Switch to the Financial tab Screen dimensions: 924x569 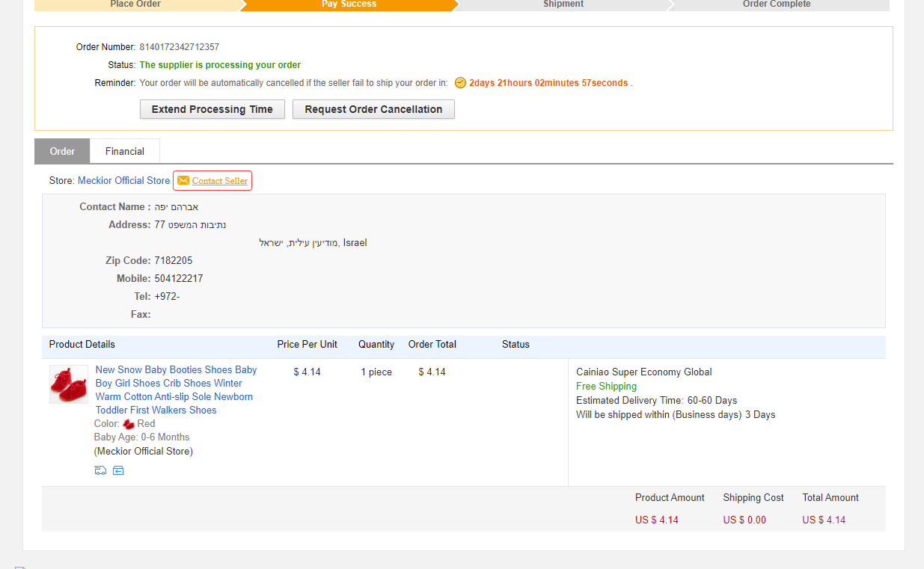[x=124, y=151]
